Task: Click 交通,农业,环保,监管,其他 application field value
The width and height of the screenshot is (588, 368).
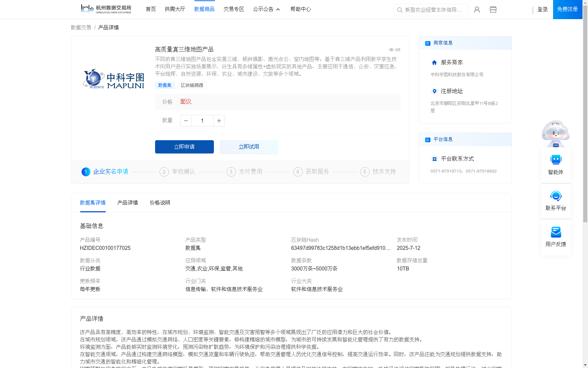Action: (x=214, y=269)
